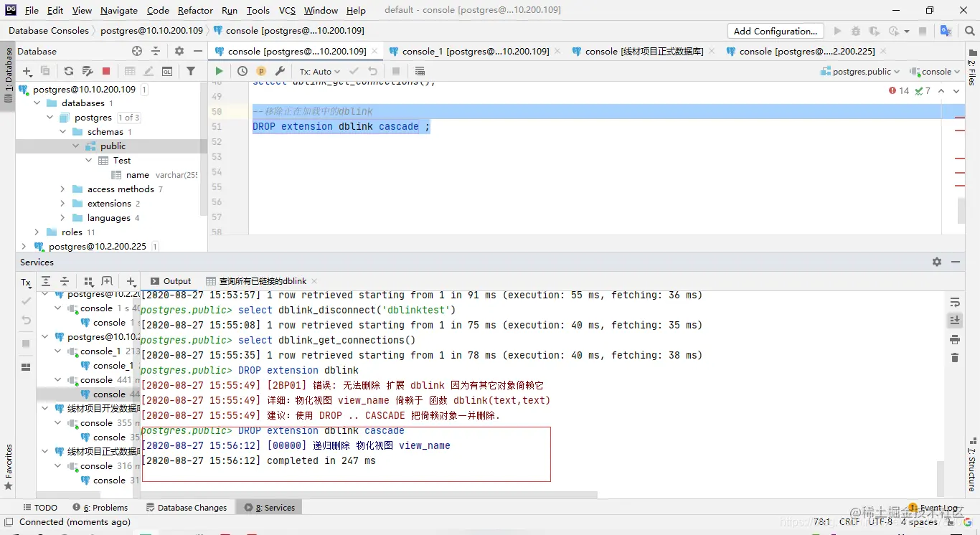Screen dimensions: 980x535
Task: Open the Event Log
Action: [933, 507]
